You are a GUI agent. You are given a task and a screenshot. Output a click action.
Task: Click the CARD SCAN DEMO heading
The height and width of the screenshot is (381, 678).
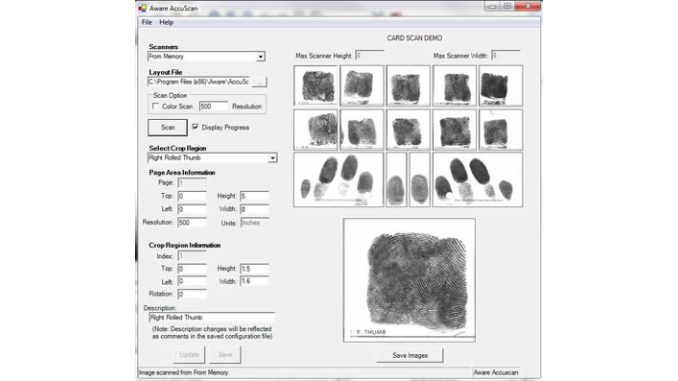[x=414, y=38]
